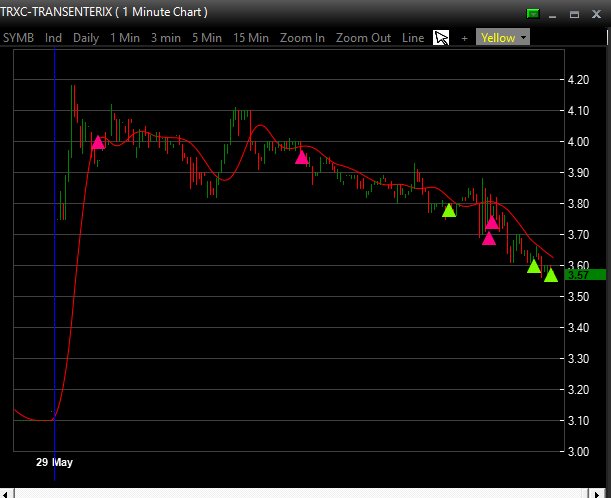
Task: Click the green triangle marker near 3.78
Action: click(x=449, y=211)
